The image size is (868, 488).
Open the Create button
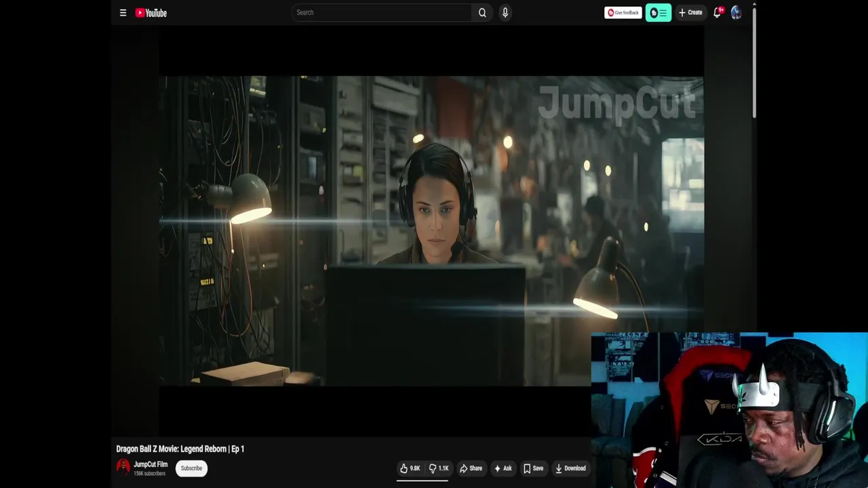point(690,12)
